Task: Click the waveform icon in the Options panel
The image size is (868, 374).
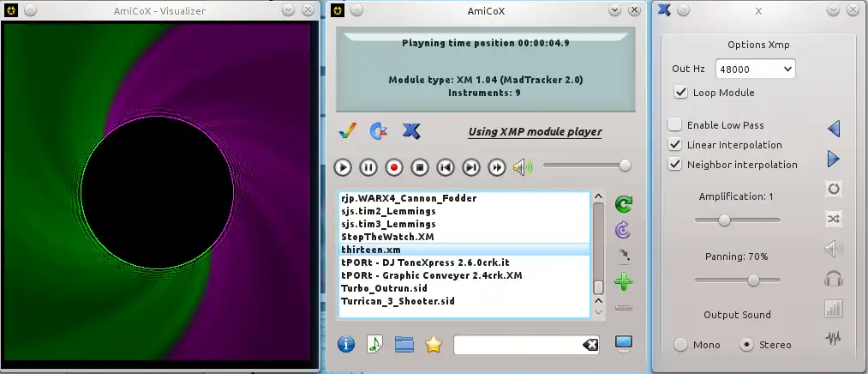Action: (834, 337)
